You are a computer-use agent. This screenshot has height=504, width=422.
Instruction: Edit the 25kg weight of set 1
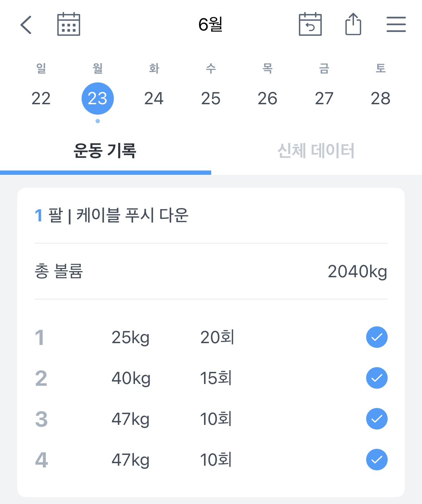pos(131,337)
